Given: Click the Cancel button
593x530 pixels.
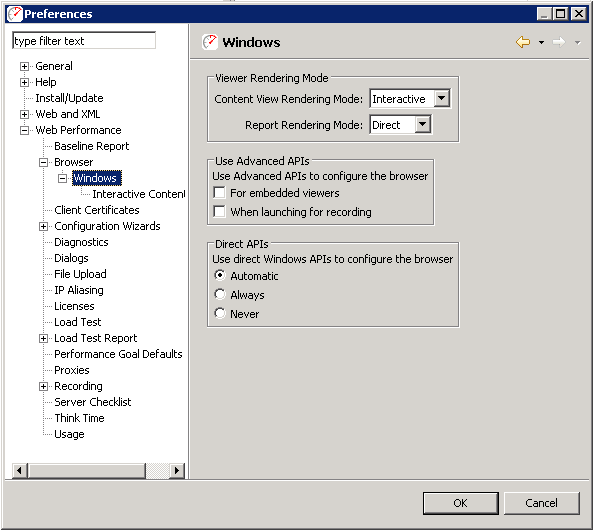Looking at the screenshot, I should point(542,503).
